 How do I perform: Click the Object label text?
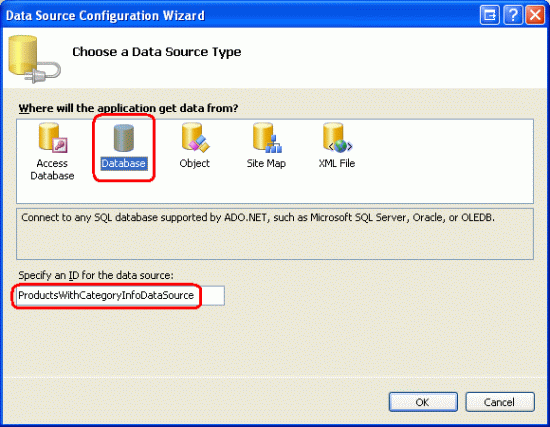click(x=195, y=164)
